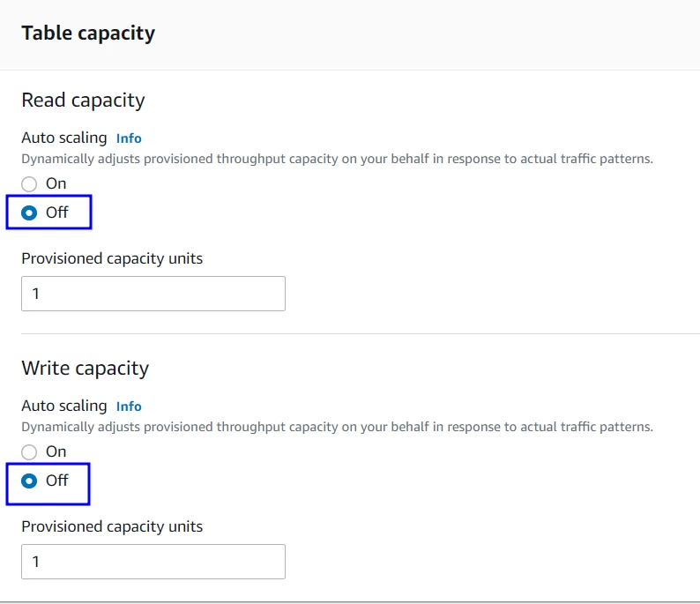Click the Table capacity panel heading
The image size is (700, 604).
pyautogui.click(x=88, y=34)
